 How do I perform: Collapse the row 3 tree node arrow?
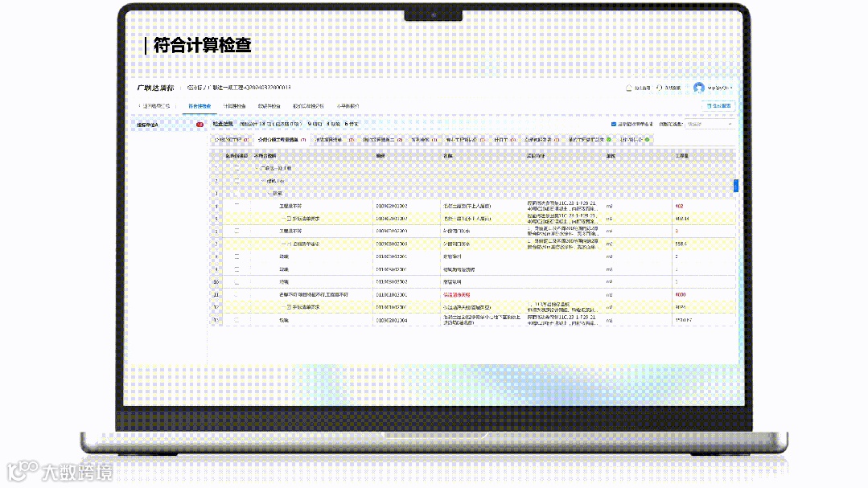pos(269,194)
